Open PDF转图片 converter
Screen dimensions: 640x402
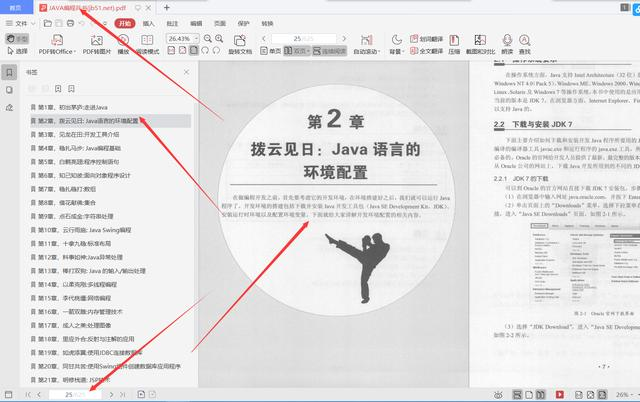97,44
